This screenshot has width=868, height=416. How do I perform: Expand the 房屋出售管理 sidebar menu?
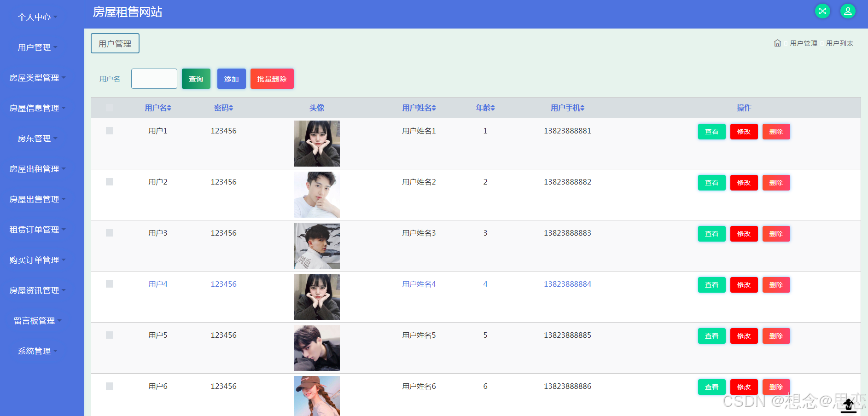click(x=38, y=199)
